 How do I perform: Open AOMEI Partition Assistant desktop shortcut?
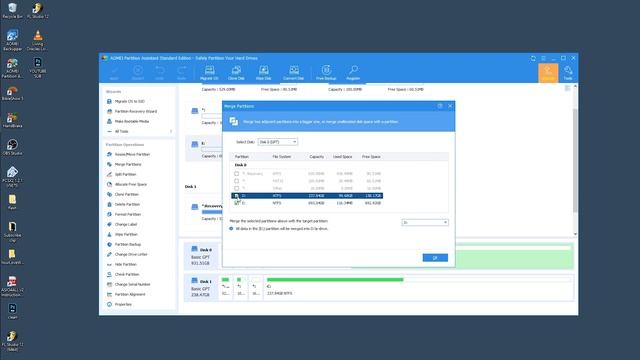point(12,68)
